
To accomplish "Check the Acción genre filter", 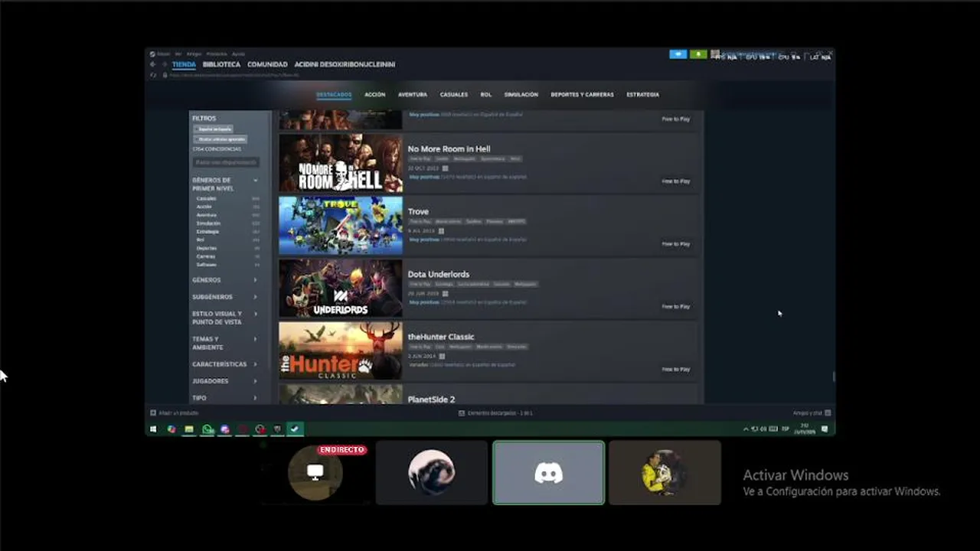I will coord(204,207).
